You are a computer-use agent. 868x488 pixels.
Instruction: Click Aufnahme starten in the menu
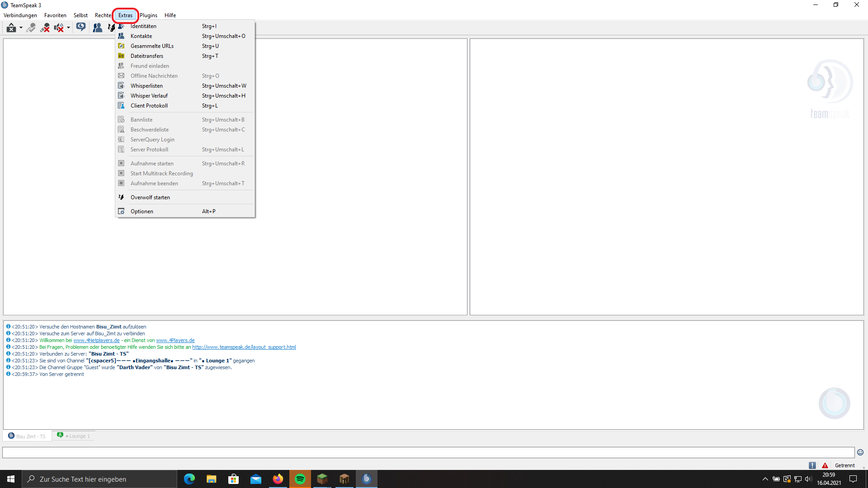click(x=185, y=164)
